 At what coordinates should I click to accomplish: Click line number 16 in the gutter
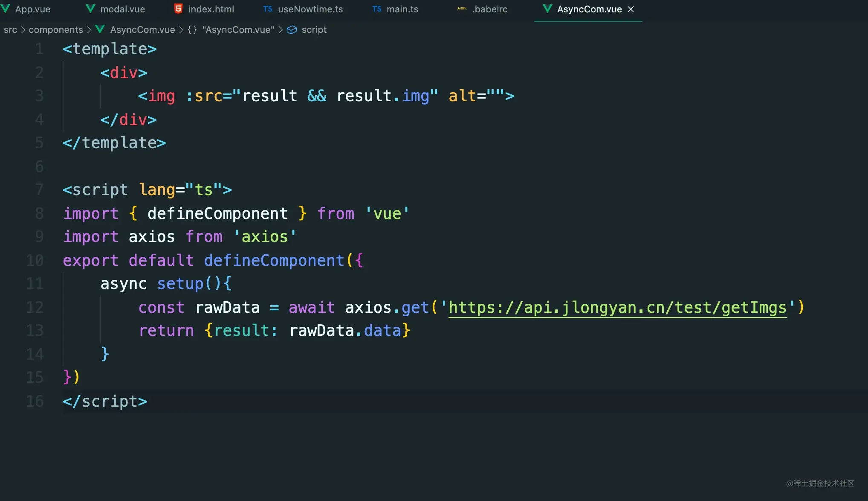35,401
